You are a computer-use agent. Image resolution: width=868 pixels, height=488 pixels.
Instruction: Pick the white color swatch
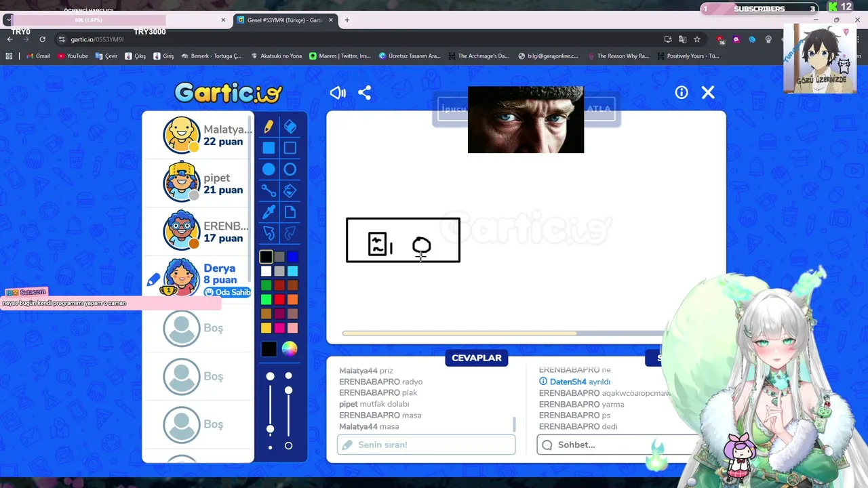click(x=266, y=271)
